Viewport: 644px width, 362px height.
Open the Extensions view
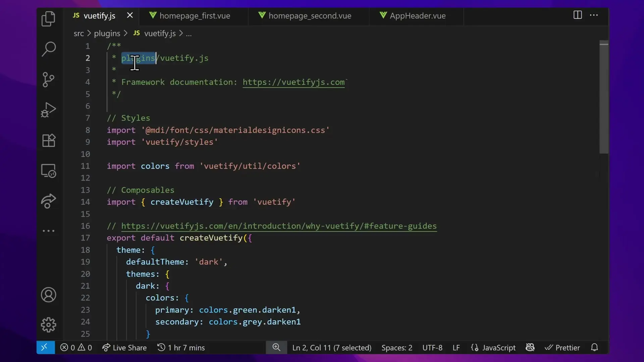tap(49, 140)
